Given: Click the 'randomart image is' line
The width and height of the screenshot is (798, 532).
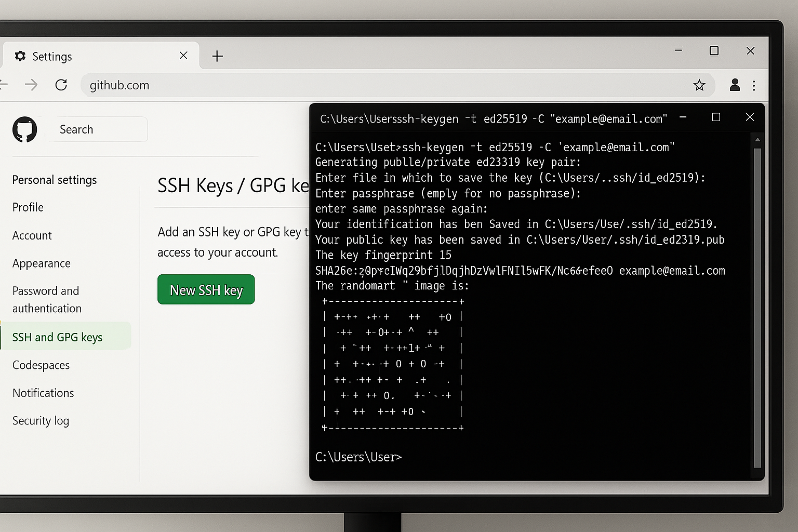Looking at the screenshot, I should 392,286.
